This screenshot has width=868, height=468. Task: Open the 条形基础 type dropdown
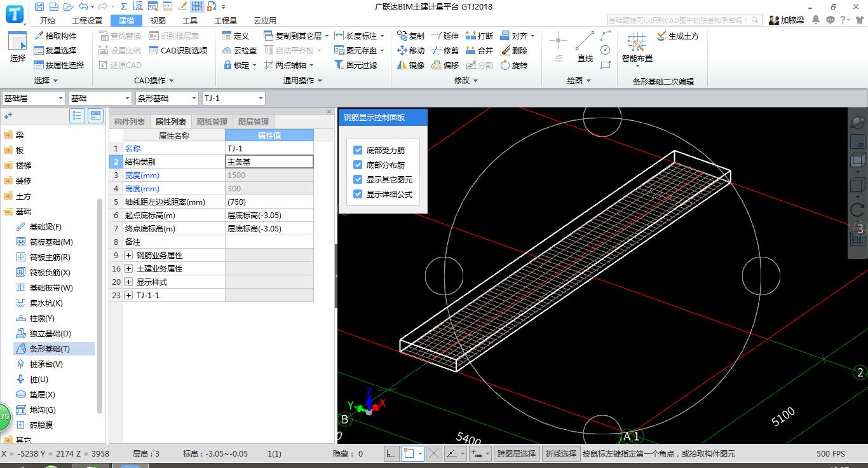pyautogui.click(x=166, y=99)
